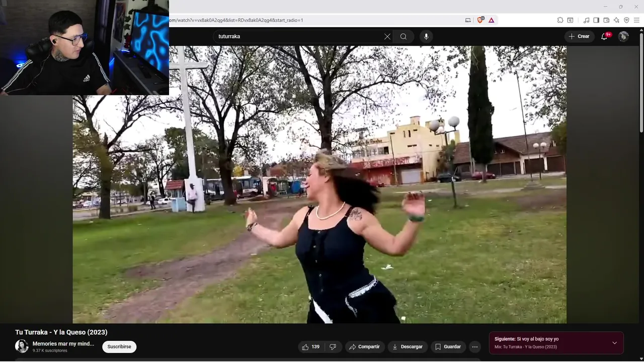Clear the YouTube search text

tap(387, 36)
